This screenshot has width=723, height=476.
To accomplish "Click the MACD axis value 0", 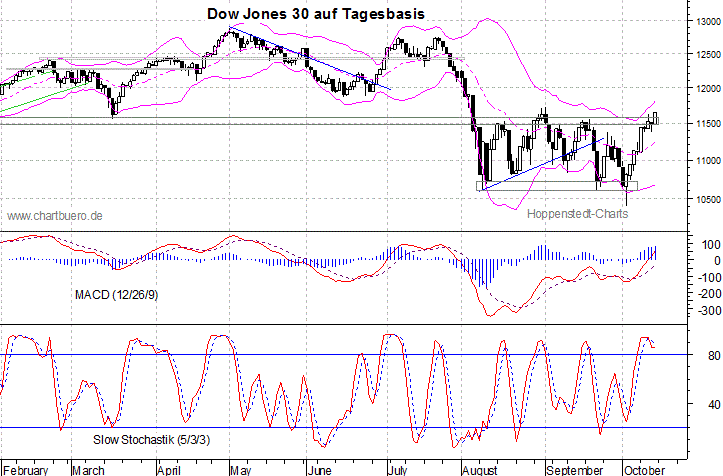I will [717, 261].
